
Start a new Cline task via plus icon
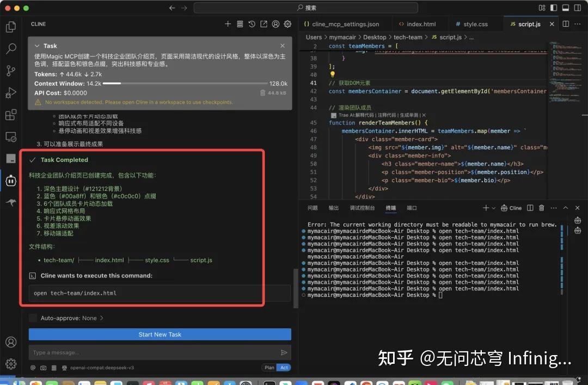pyautogui.click(x=228, y=24)
